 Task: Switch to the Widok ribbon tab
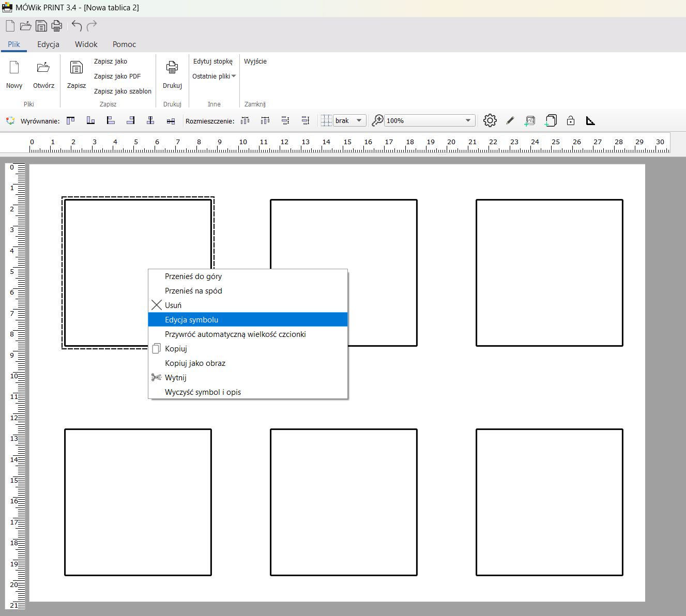pos(86,44)
